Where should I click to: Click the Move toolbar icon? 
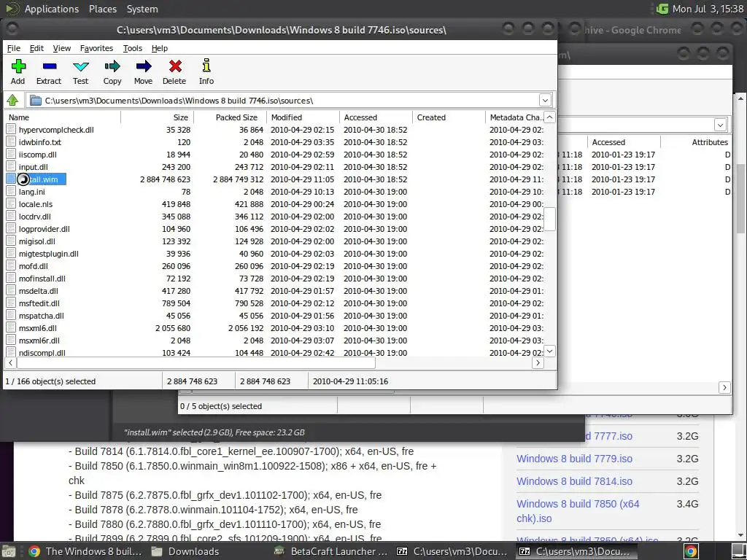[x=144, y=66]
